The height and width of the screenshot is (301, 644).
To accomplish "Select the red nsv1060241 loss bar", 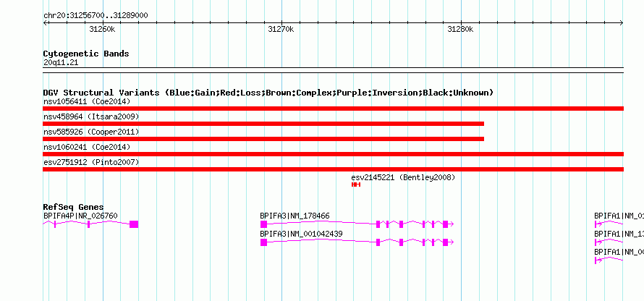I will 333,154.
